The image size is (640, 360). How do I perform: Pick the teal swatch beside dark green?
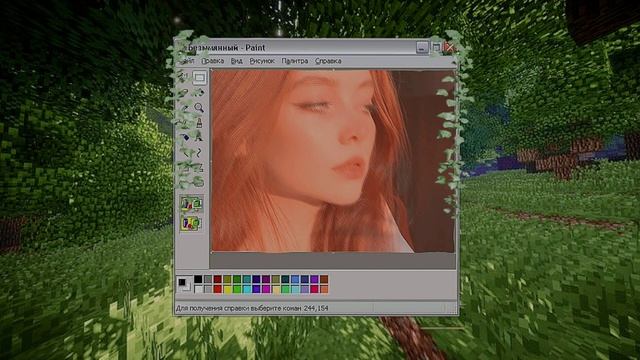point(247,279)
